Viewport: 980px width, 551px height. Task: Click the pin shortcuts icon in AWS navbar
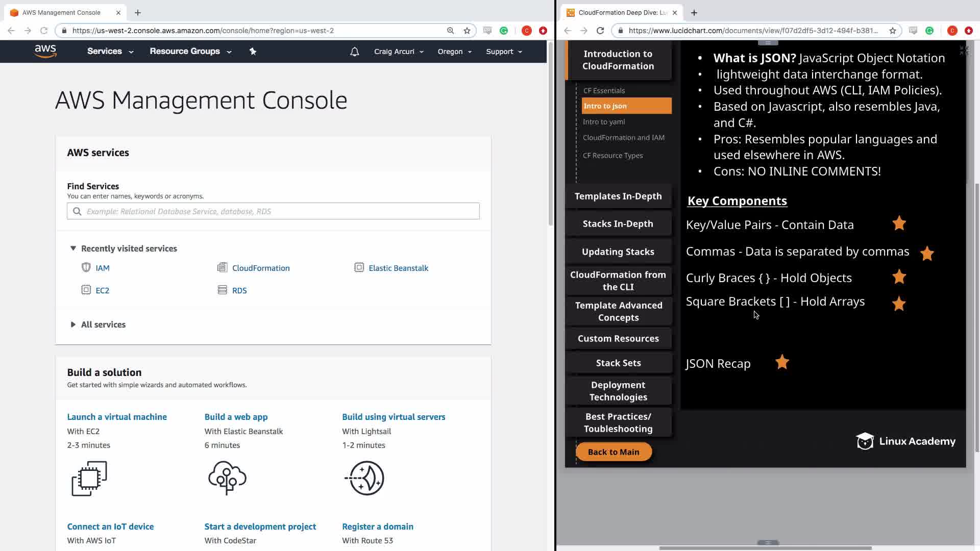253,51
